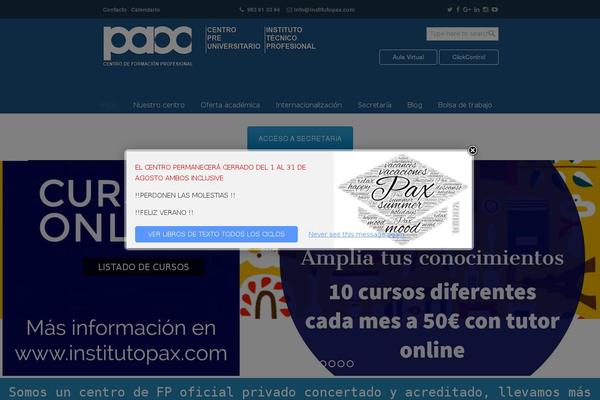The height and width of the screenshot is (400, 600).
Task: Open the Contacto link
Action: [114, 10]
